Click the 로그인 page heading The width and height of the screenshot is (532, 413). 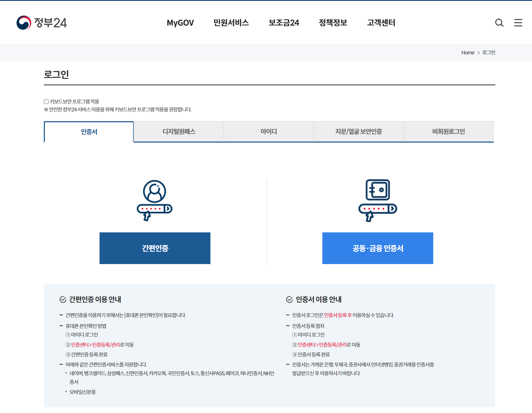[56, 74]
